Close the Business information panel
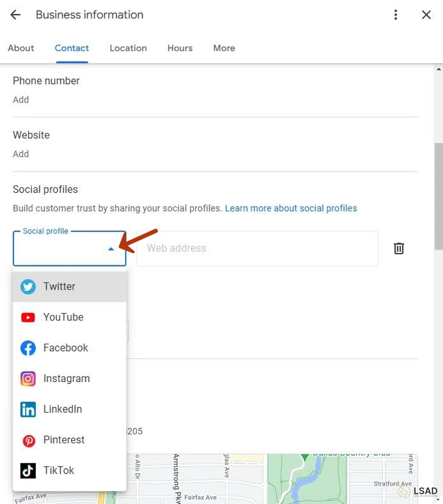Screen dimensions: 443x504 [426, 15]
